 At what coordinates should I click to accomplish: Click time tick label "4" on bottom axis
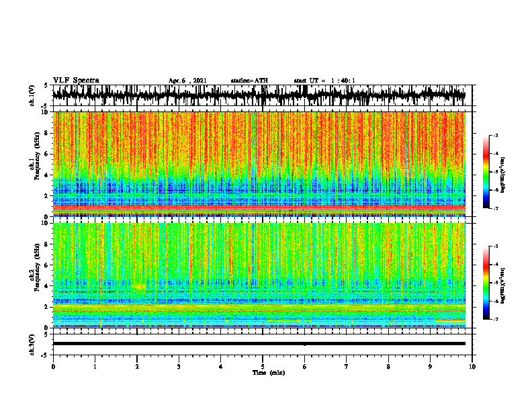click(x=220, y=367)
